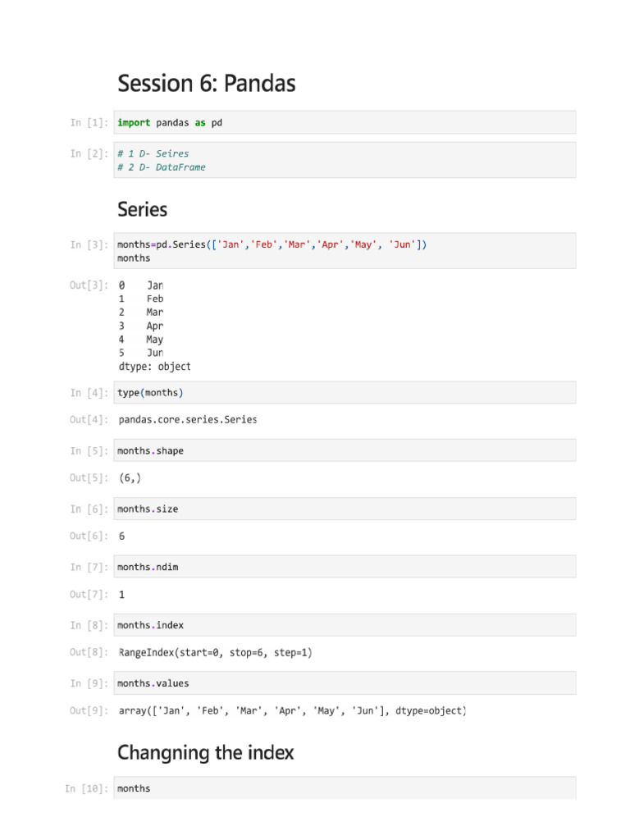Click the months.index code cell
Screen dimensions: 630x840
[345, 625]
